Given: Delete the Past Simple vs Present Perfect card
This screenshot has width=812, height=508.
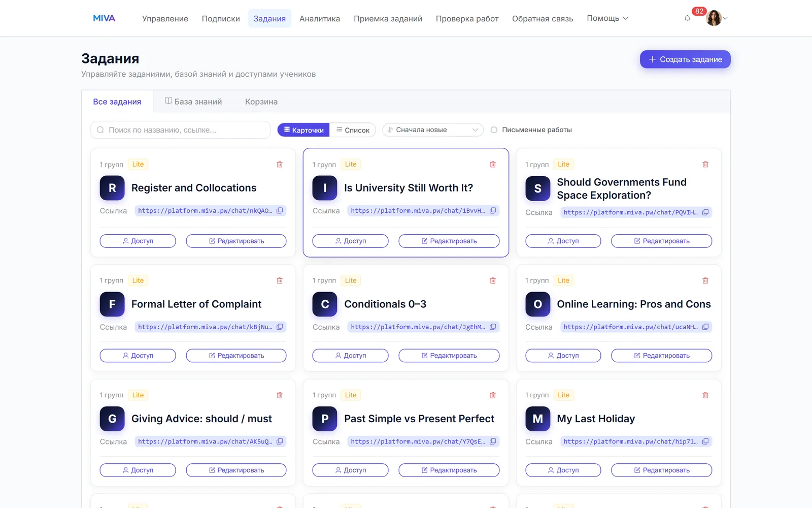Looking at the screenshot, I should click(x=493, y=395).
